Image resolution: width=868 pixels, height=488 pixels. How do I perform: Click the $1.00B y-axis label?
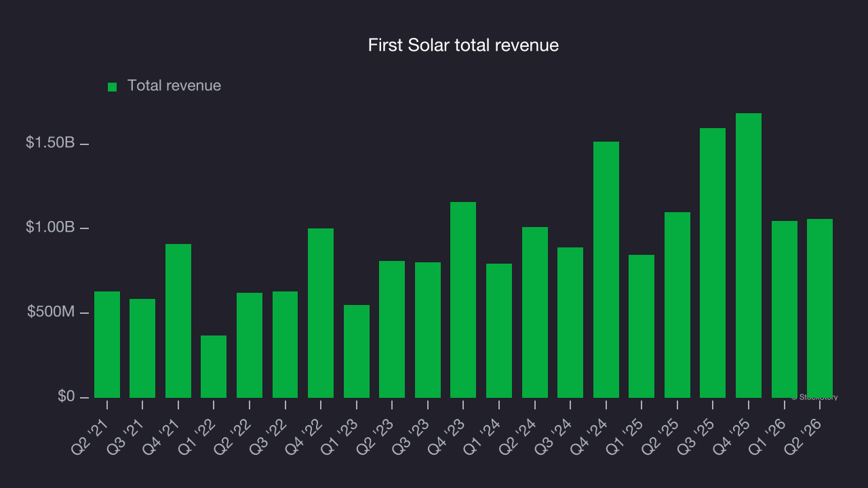pyautogui.click(x=50, y=227)
